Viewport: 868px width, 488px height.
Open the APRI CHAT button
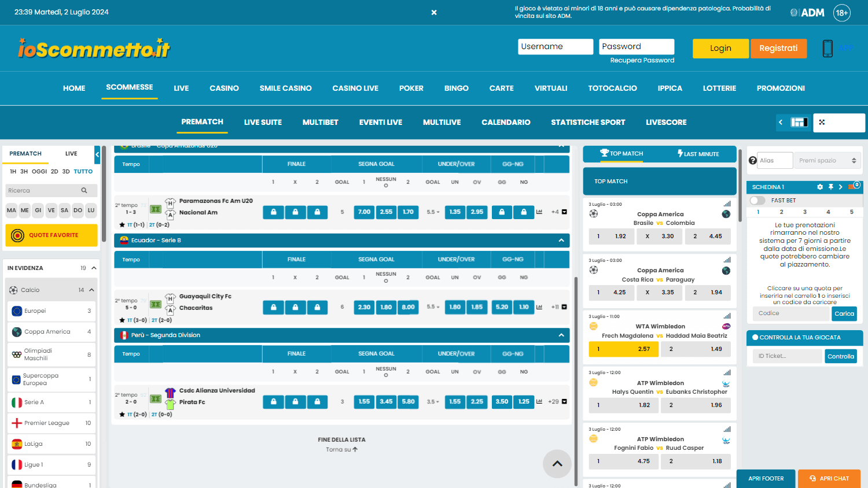829,479
